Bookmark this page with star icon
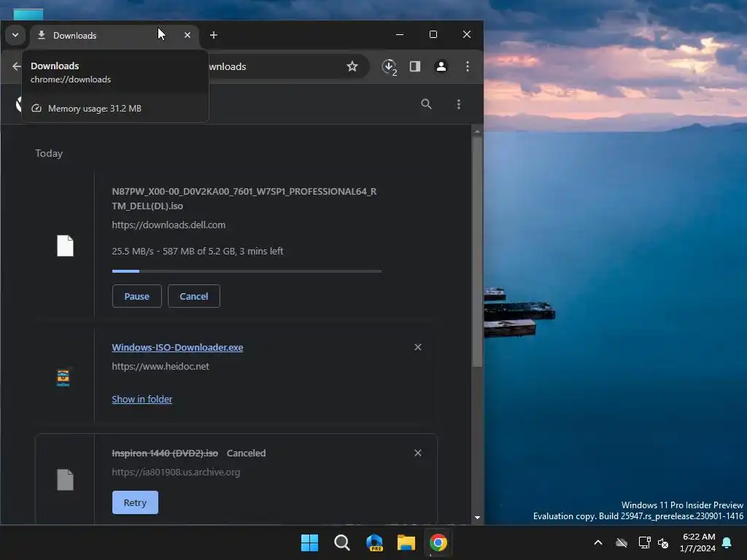The width and height of the screenshot is (747, 560). click(x=352, y=66)
